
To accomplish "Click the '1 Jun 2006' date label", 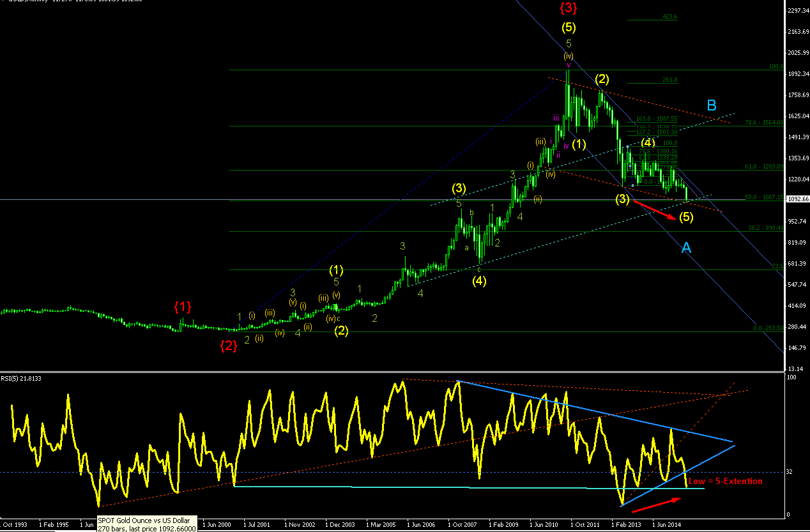I will (x=422, y=524).
